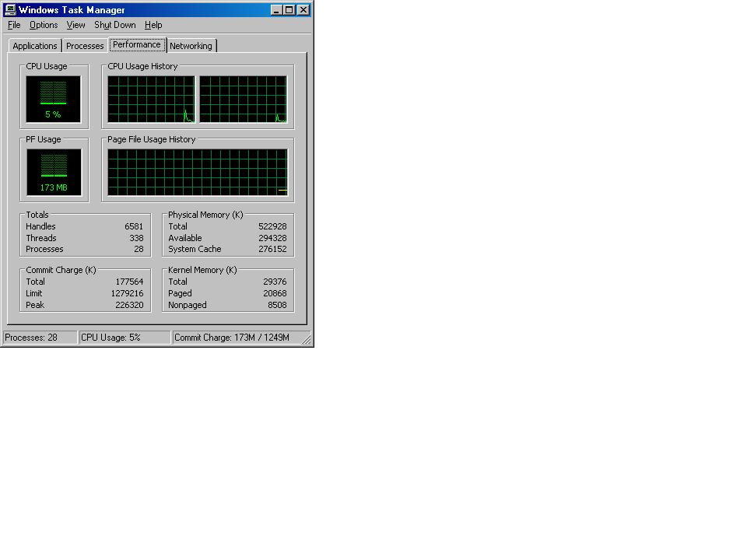Open the Options menu
Screen dimensions: 747x560
pyautogui.click(x=44, y=25)
